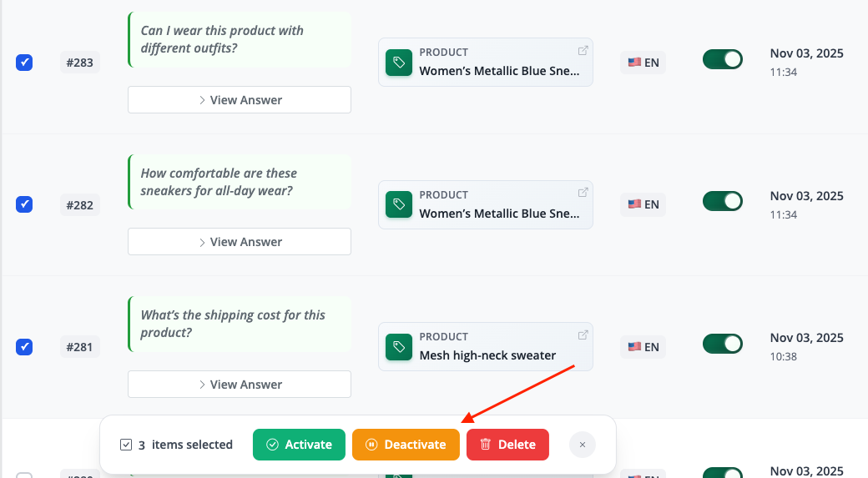The image size is (868, 478).
Task: Turn off the active toggle for #283
Action: [722, 59]
